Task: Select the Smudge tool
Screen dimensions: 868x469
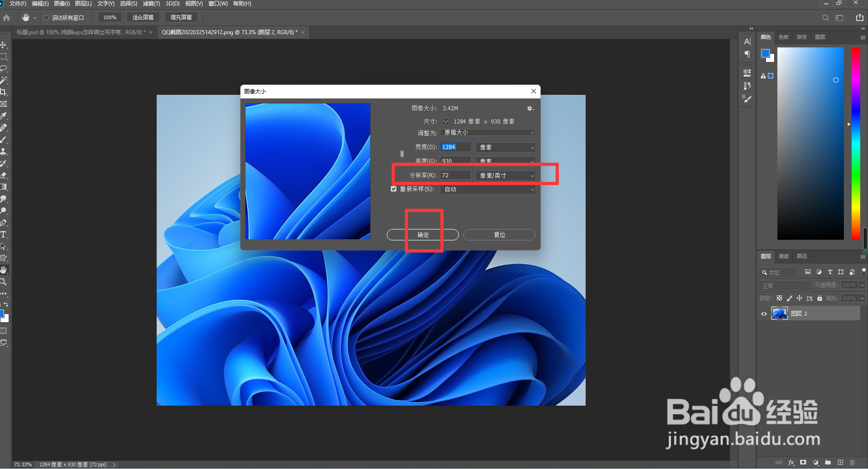Action: tap(4, 199)
